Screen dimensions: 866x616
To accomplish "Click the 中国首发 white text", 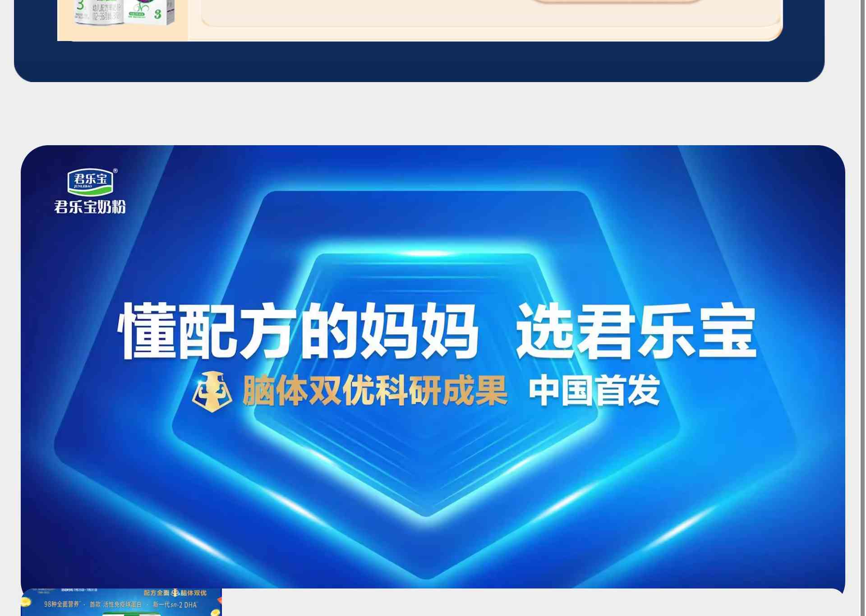I will 594,391.
